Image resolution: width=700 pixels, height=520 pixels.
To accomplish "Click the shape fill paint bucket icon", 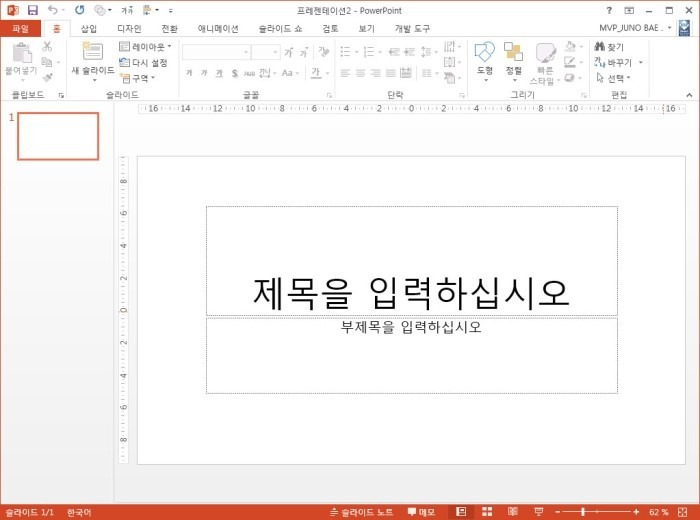I will point(570,46).
